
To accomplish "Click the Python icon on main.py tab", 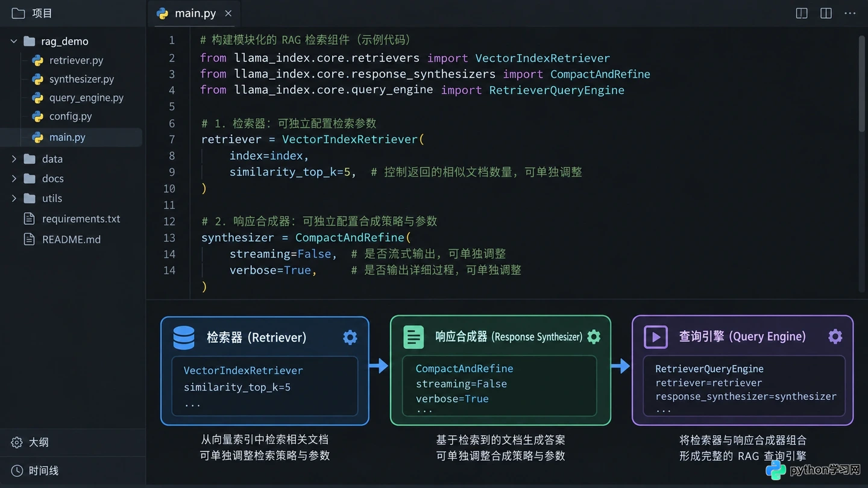I will pyautogui.click(x=162, y=13).
